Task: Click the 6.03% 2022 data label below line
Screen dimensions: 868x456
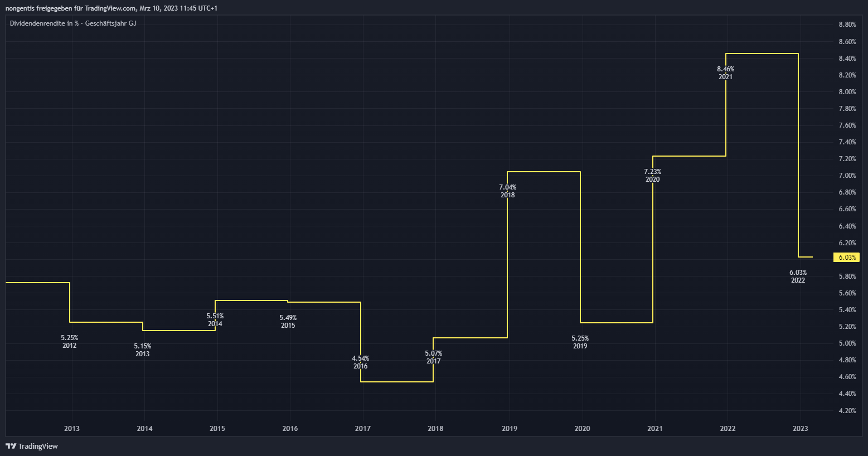Action: tap(798, 276)
